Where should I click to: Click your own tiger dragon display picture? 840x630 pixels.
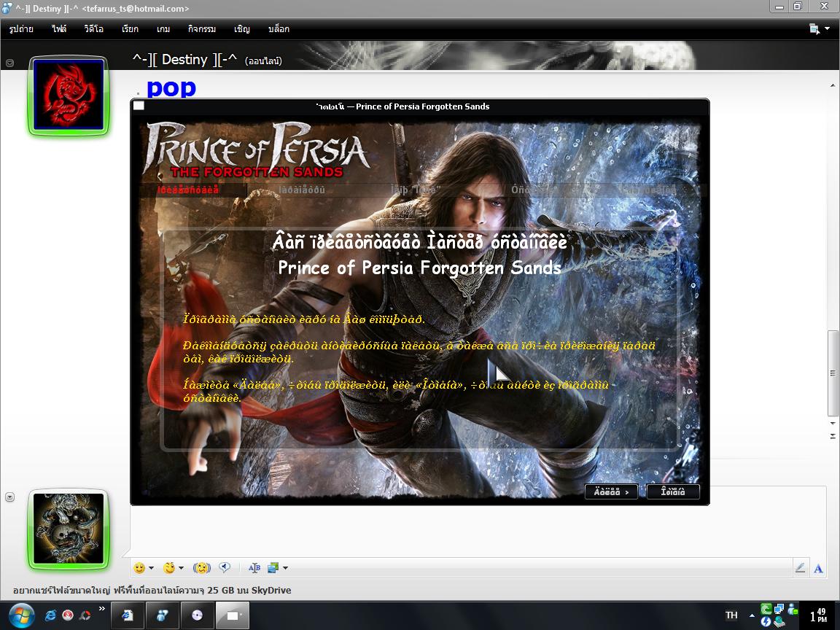pyautogui.click(x=69, y=529)
